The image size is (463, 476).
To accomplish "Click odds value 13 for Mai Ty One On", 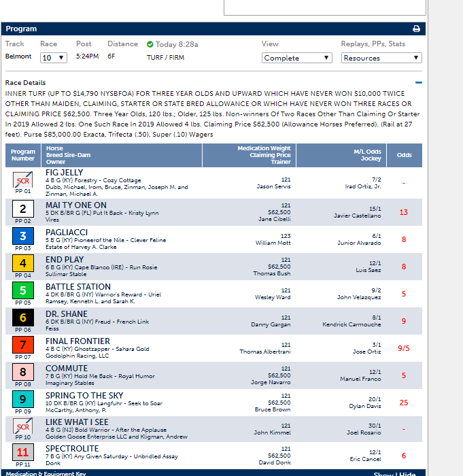I will pyautogui.click(x=404, y=212).
